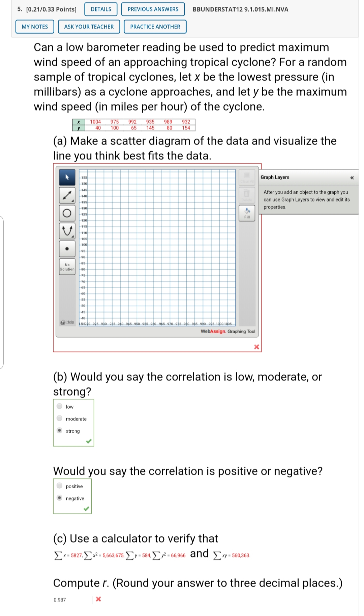This screenshot has height=616, width=364.
Task: Expand the parabola tool's variant options triangle
Action: click(72, 236)
